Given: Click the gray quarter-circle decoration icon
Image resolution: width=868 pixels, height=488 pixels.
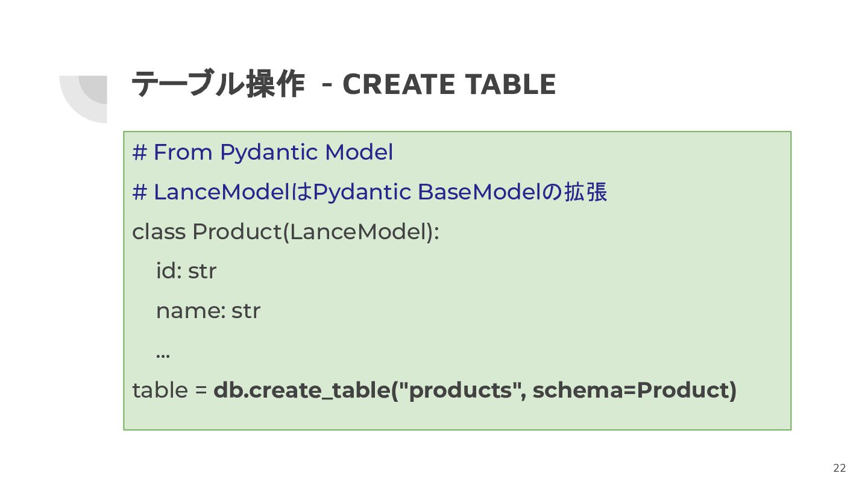Looking at the screenshot, I should pos(83,99).
